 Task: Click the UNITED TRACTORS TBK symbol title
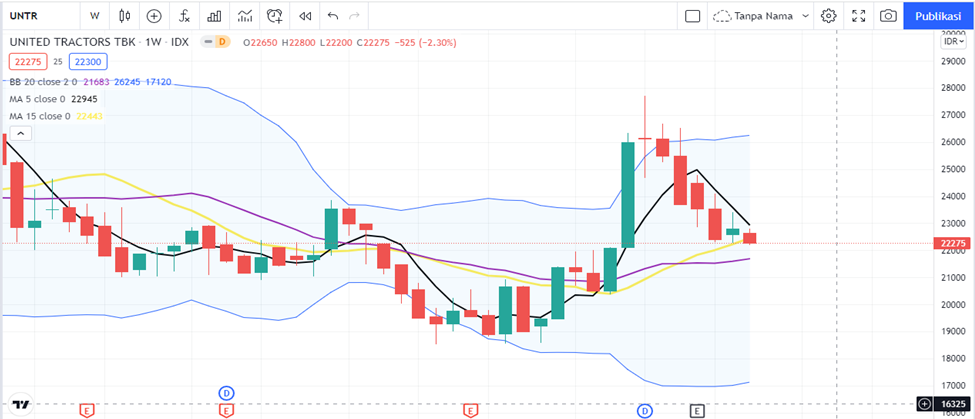pos(73,42)
